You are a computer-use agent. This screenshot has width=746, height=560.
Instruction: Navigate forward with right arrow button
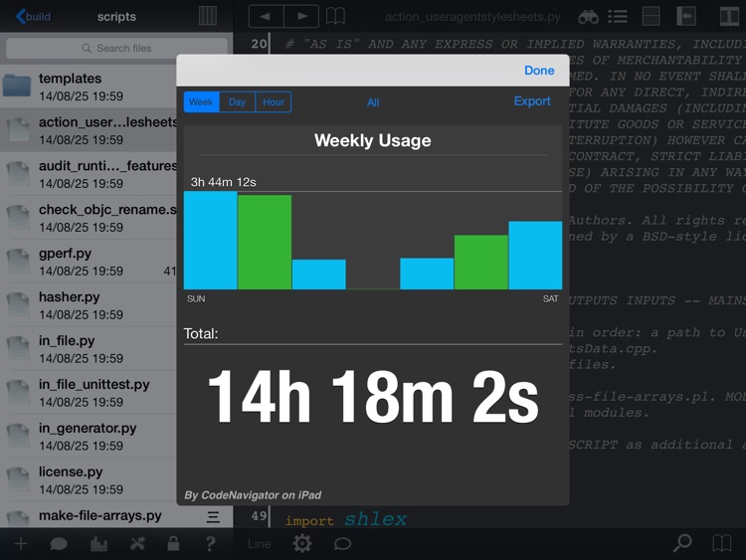click(301, 16)
